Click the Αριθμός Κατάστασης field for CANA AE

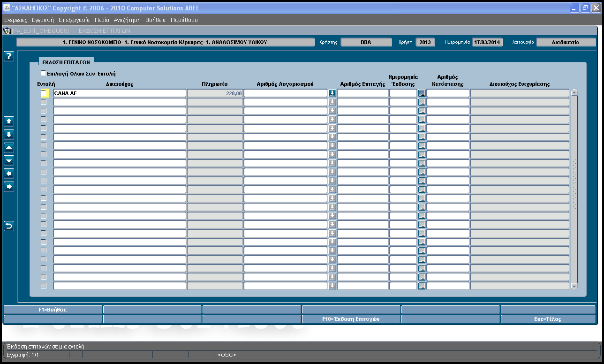(x=448, y=93)
